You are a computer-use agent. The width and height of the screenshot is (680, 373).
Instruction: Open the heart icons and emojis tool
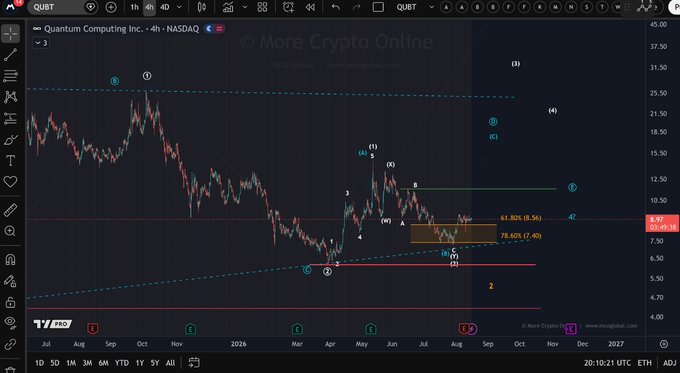pos(10,182)
